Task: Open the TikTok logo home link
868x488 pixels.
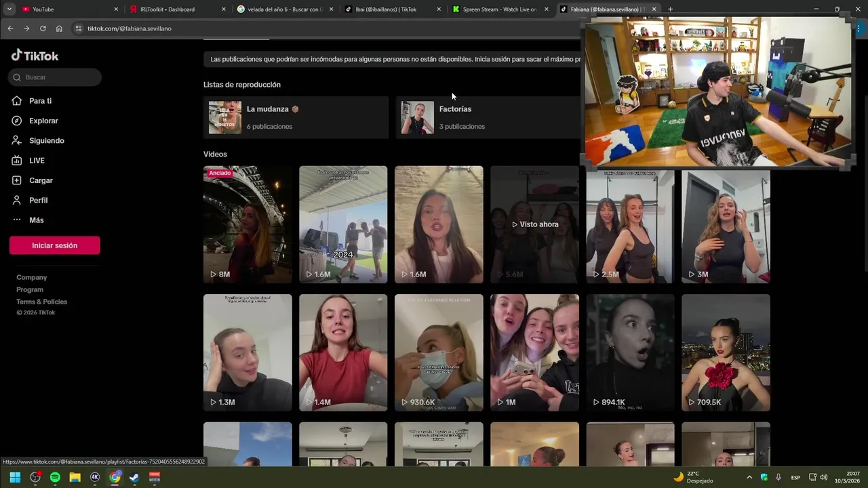Action: click(35, 56)
